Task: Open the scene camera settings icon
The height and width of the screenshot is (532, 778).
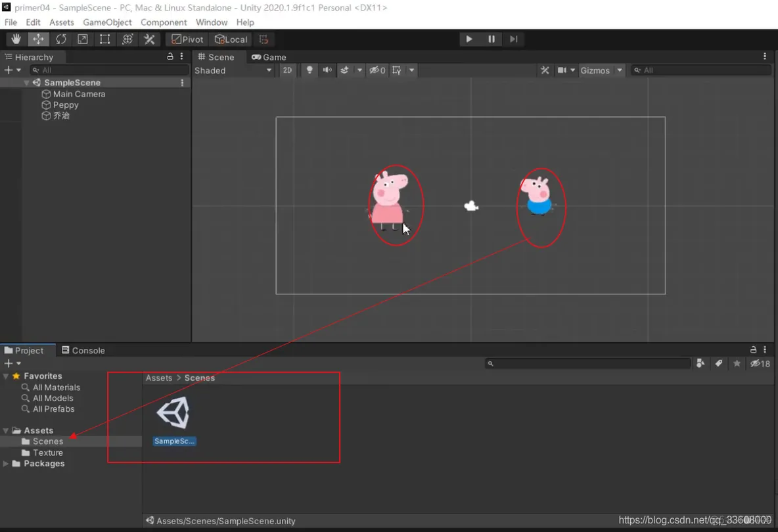Action: (x=562, y=70)
